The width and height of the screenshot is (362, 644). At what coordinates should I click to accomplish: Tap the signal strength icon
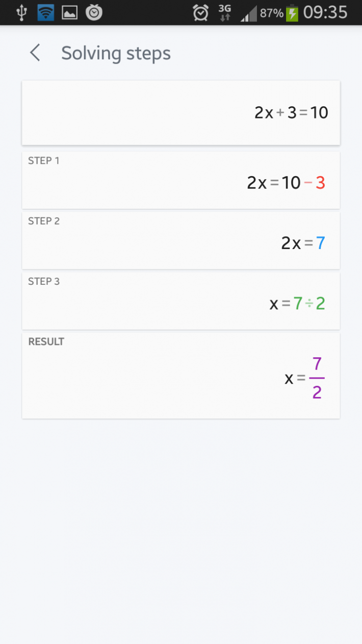point(249,14)
